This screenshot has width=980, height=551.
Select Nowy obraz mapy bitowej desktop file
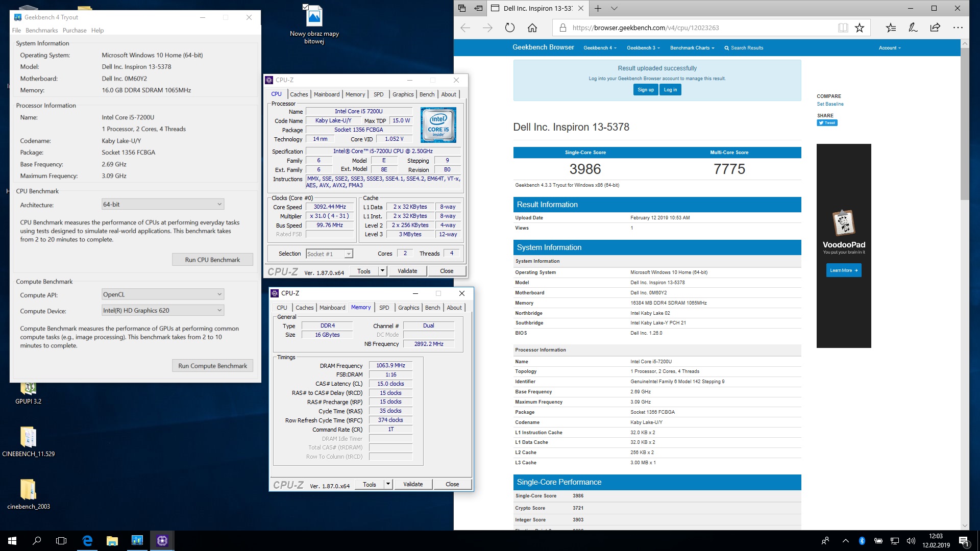click(x=314, y=24)
